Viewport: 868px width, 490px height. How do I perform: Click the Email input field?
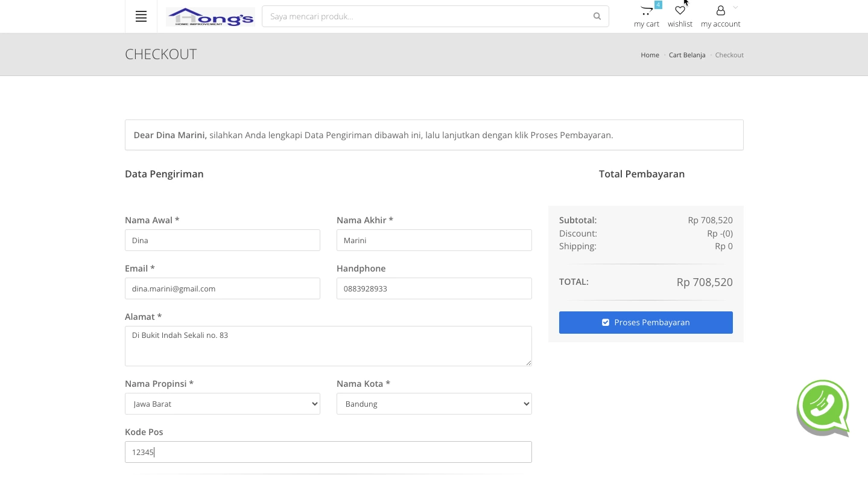tap(222, 288)
